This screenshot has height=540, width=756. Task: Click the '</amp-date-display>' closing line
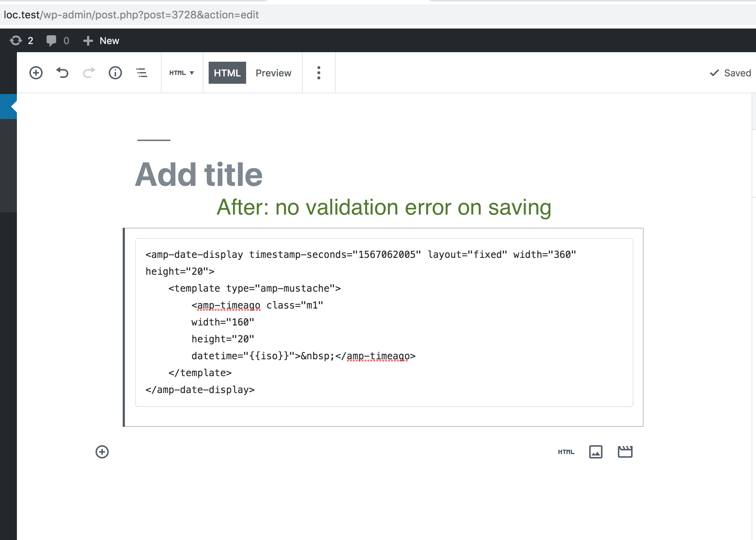[x=200, y=390]
